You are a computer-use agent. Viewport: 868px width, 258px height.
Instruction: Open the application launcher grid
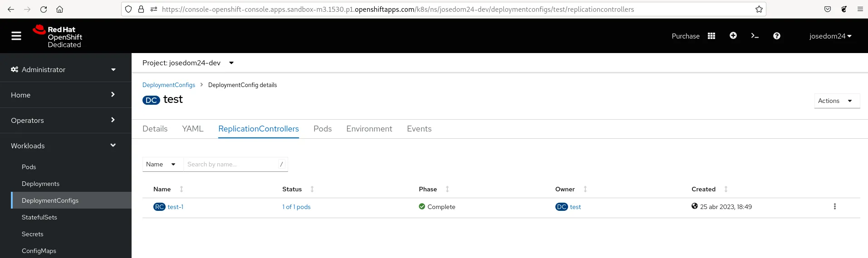tap(711, 36)
